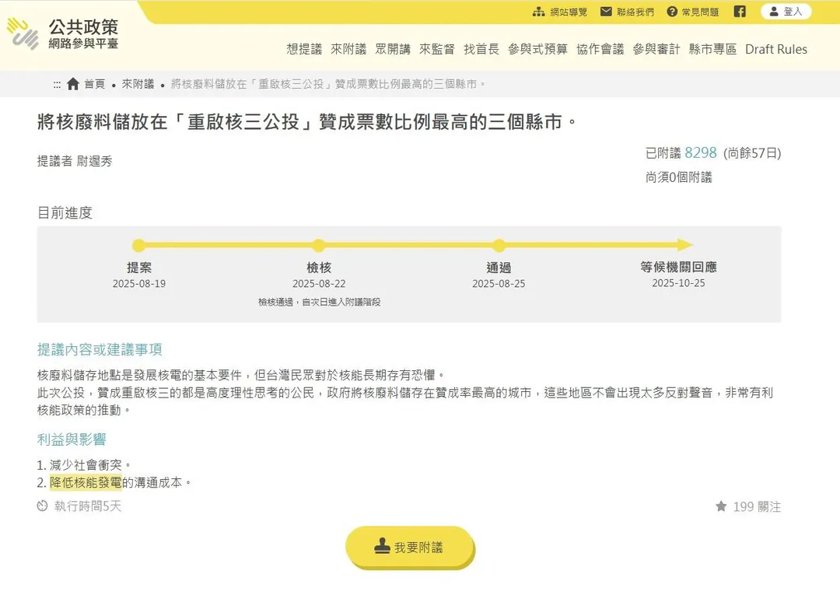The width and height of the screenshot is (840, 616).
Task: Click the 尚須0個附議 text
Action: click(x=679, y=177)
